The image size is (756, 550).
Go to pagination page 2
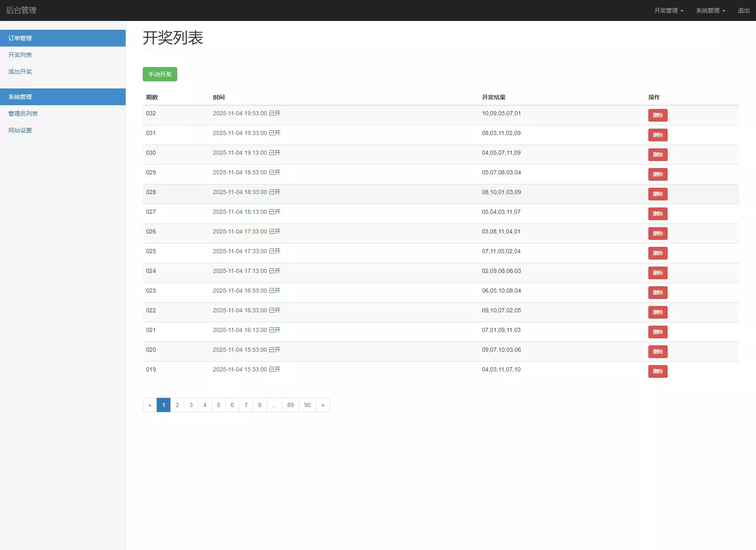(x=177, y=405)
